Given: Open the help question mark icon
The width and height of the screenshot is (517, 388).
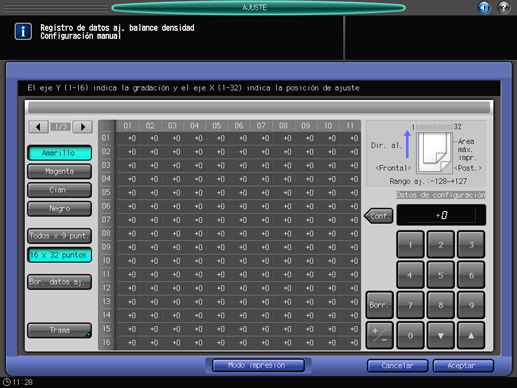Looking at the screenshot, I should [504, 7].
